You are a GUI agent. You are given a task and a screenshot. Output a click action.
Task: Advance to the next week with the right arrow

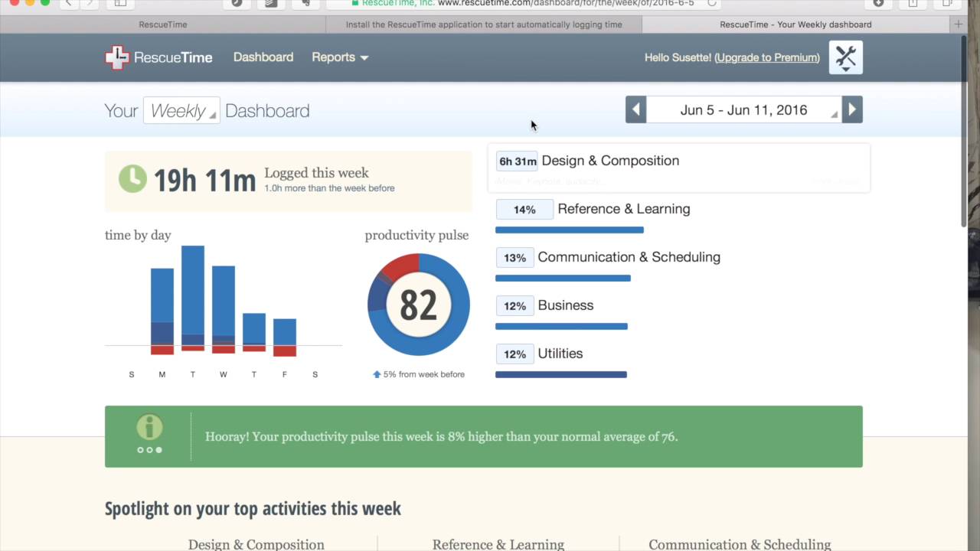pyautogui.click(x=852, y=109)
